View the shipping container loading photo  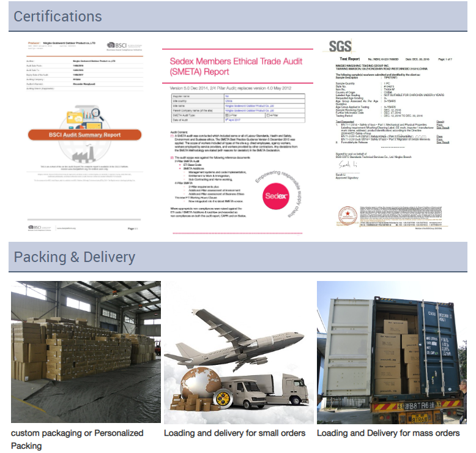click(x=392, y=353)
